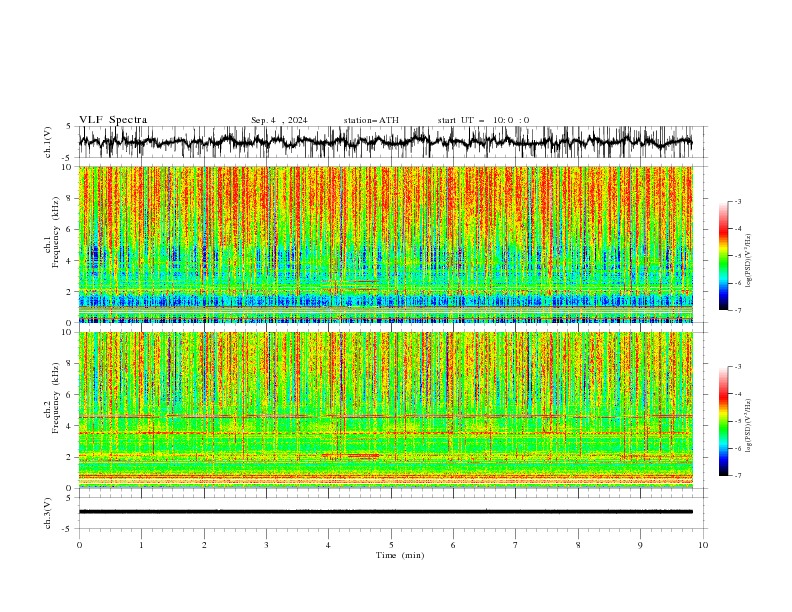Select the log(PSD) label beside ch.2 color bar

tap(749, 425)
